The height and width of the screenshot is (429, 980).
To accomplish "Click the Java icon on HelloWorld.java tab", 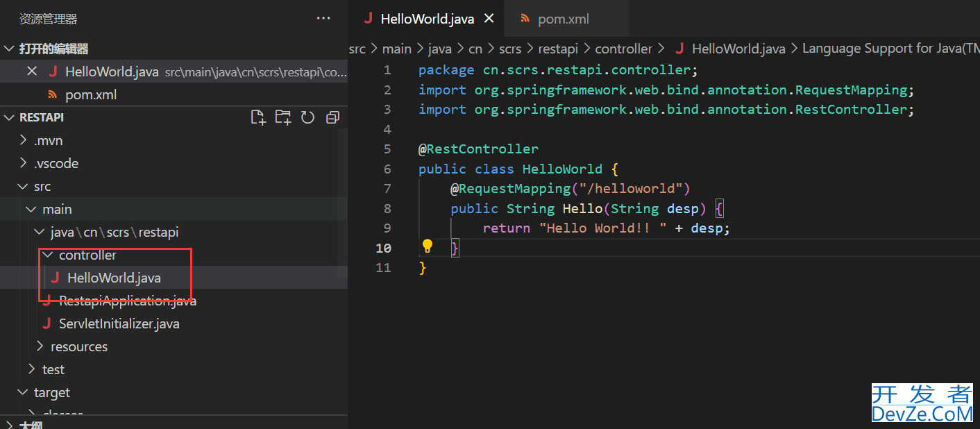I will click(368, 19).
